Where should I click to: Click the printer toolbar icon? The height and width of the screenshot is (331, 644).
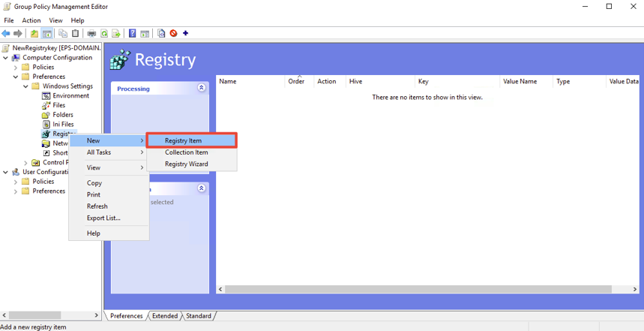click(x=92, y=33)
